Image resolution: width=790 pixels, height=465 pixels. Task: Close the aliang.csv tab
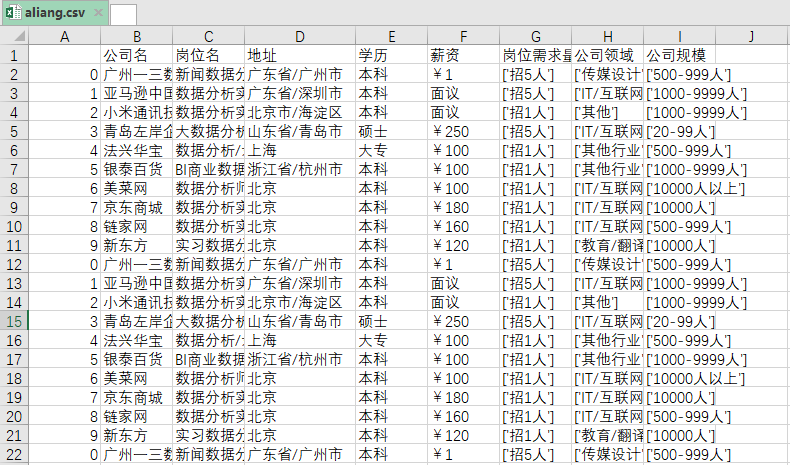[x=98, y=13]
